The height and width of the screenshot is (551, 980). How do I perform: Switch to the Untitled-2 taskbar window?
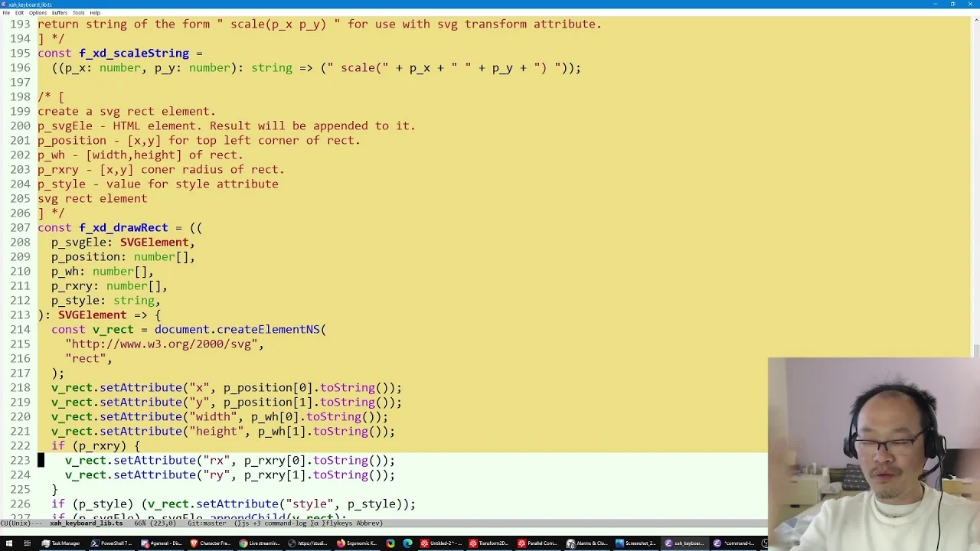click(x=441, y=543)
